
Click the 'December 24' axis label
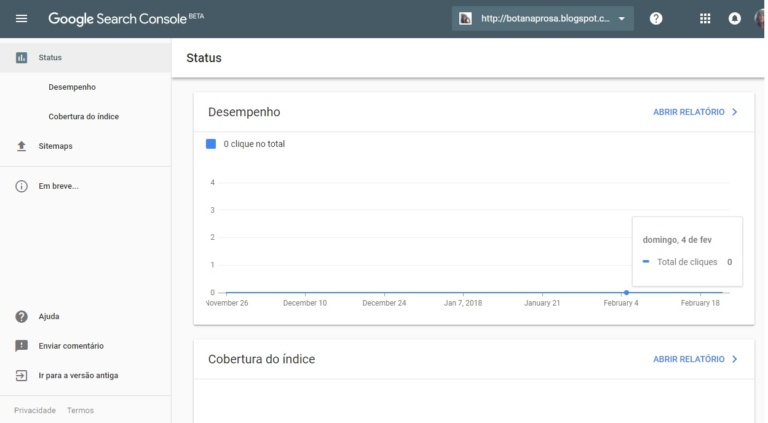(384, 303)
